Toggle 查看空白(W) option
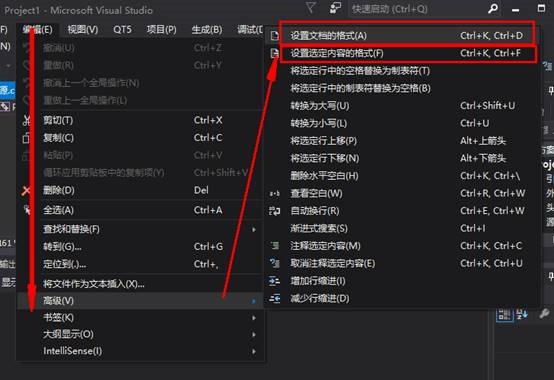The width and height of the screenshot is (554, 380). [403, 193]
